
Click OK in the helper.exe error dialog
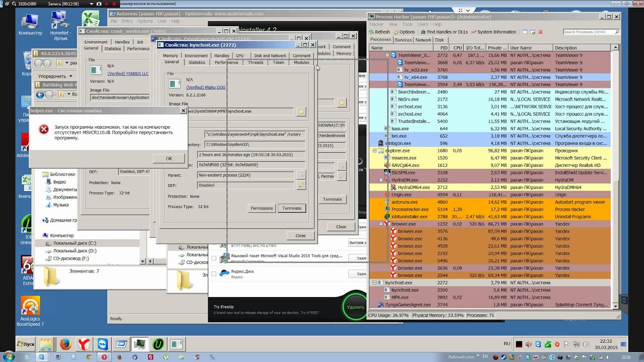pyautogui.click(x=169, y=158)
